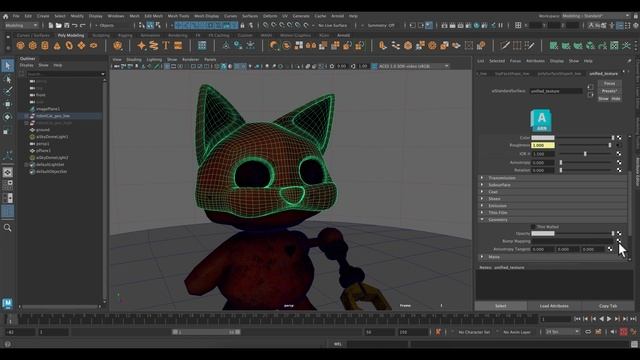Open the Workspace Modeling Standard dropdown
The height and width of the screenshot is (360, 640).
click(596, 16)
